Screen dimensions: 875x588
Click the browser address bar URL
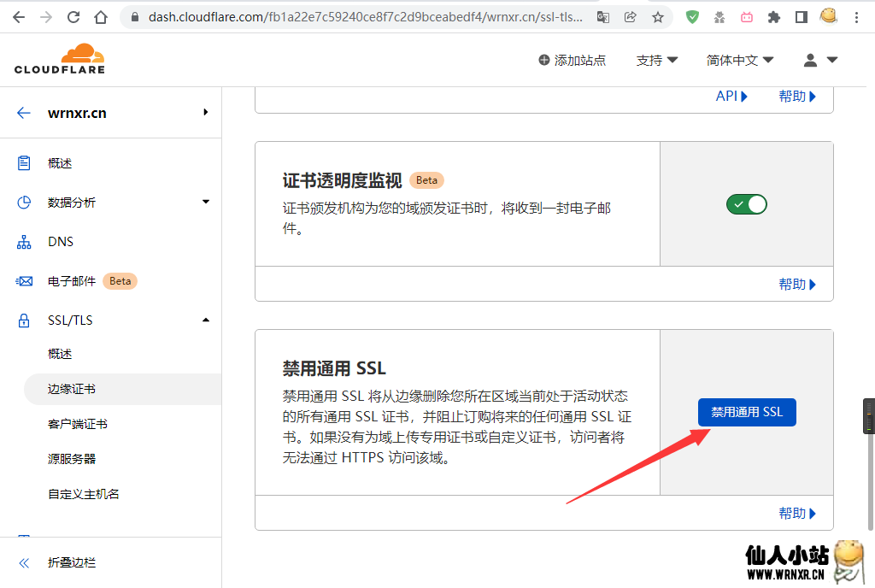click(366, 17)
